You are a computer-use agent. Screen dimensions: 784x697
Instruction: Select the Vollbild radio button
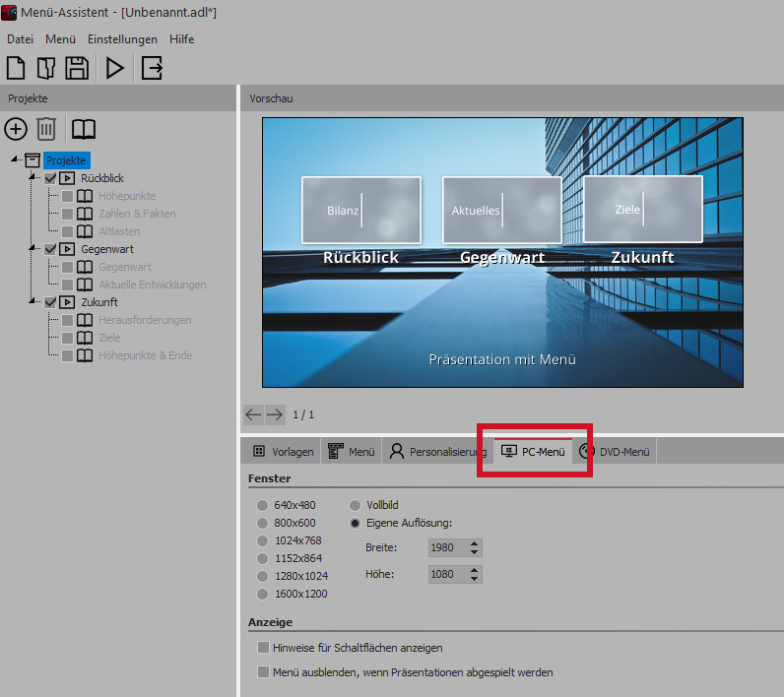pyautogui.click(x=356, y=505)
